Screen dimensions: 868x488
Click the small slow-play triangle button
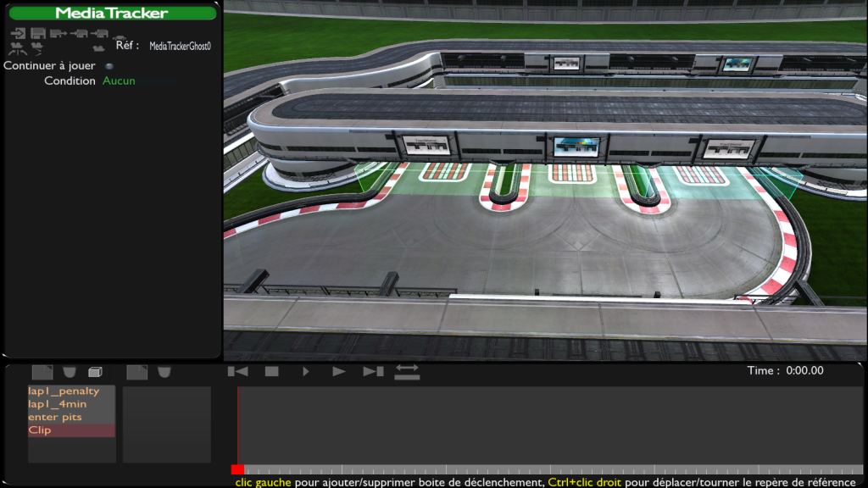coord(306,372)
